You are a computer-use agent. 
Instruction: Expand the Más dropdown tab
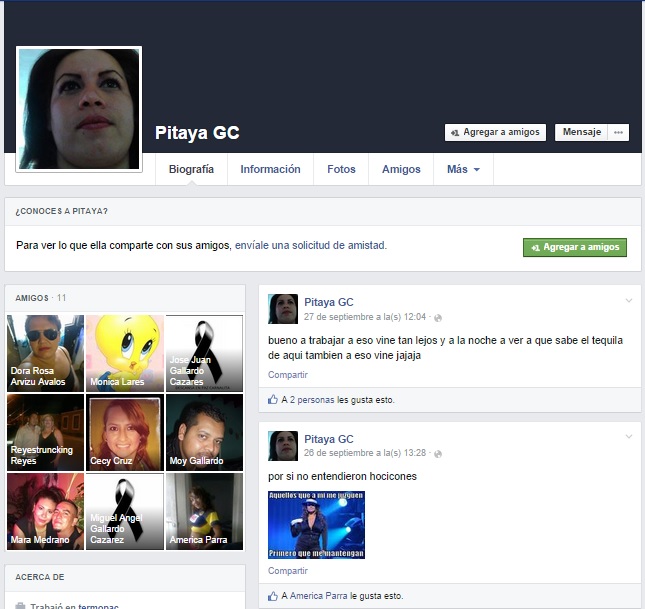point(463,170)
